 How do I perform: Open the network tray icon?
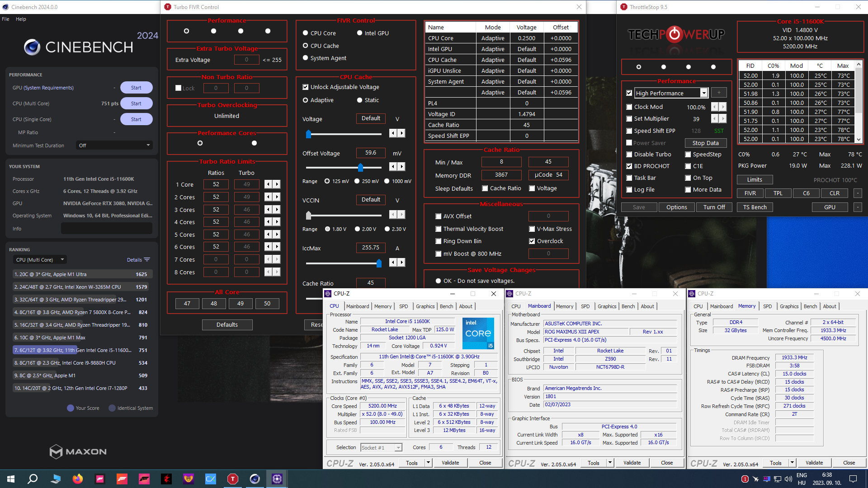778,479
